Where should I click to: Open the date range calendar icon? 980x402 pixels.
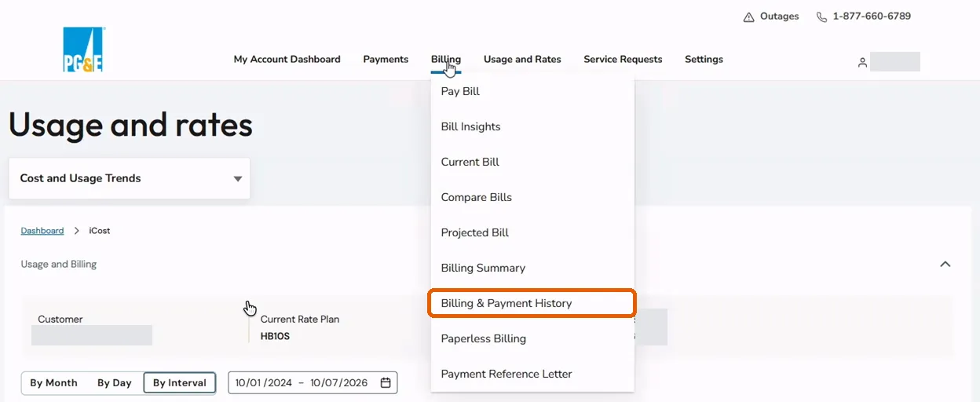click(386, 382)
